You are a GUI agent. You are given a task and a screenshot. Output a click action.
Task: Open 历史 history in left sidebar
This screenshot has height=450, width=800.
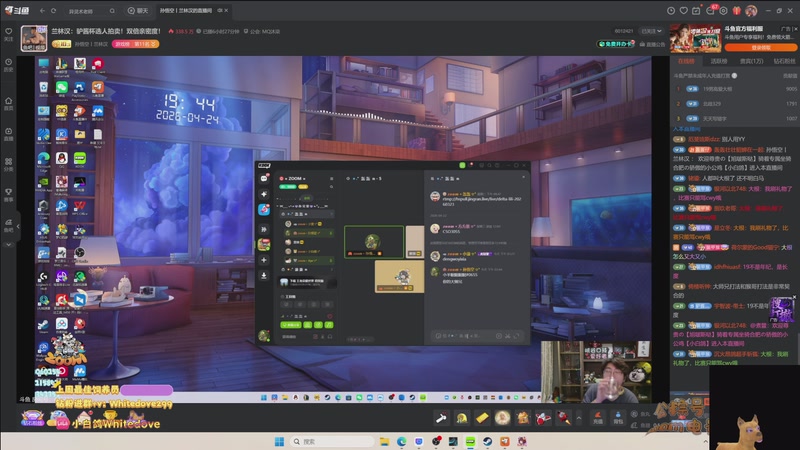click(9, 65)
